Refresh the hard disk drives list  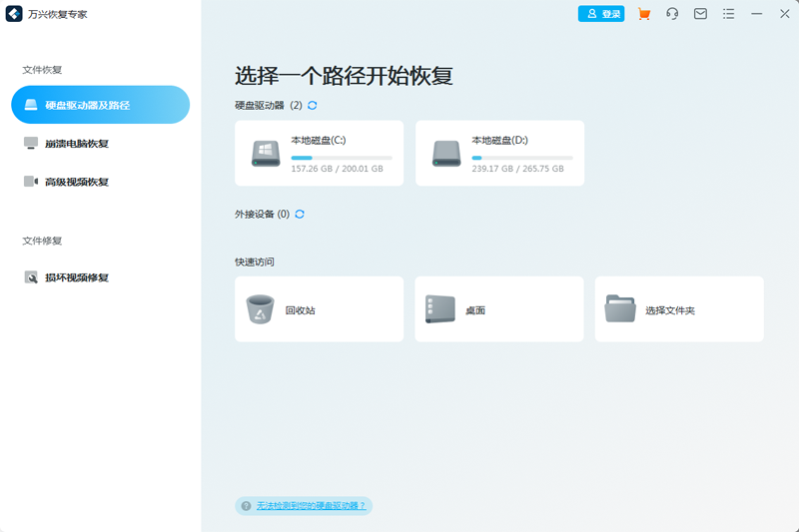click(x=313, y=106)
